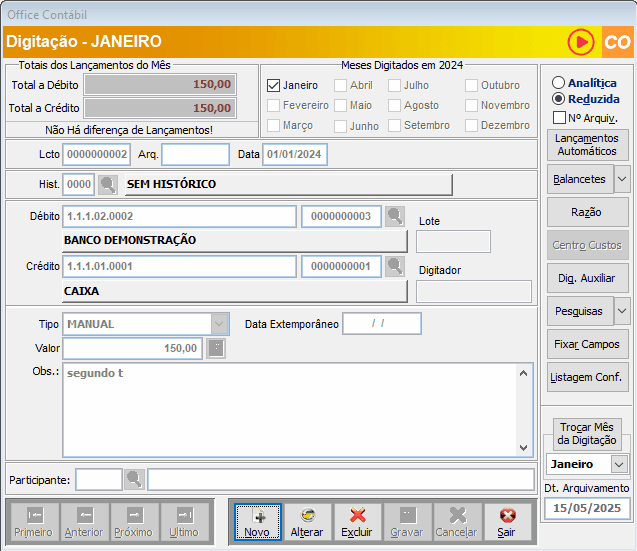This screenshot has height=551, width=637.
Task: Click the Alterar edit button
Action: [307, 522]
